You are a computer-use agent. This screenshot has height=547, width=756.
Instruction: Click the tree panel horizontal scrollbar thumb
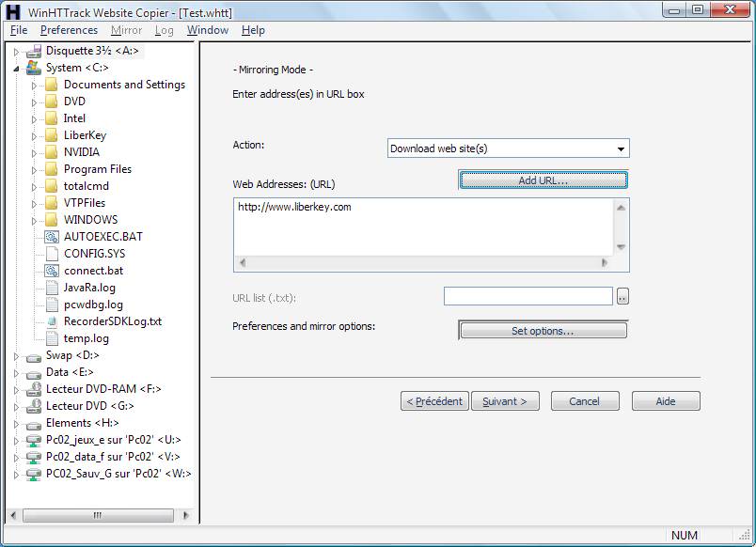tap(98, 515)
